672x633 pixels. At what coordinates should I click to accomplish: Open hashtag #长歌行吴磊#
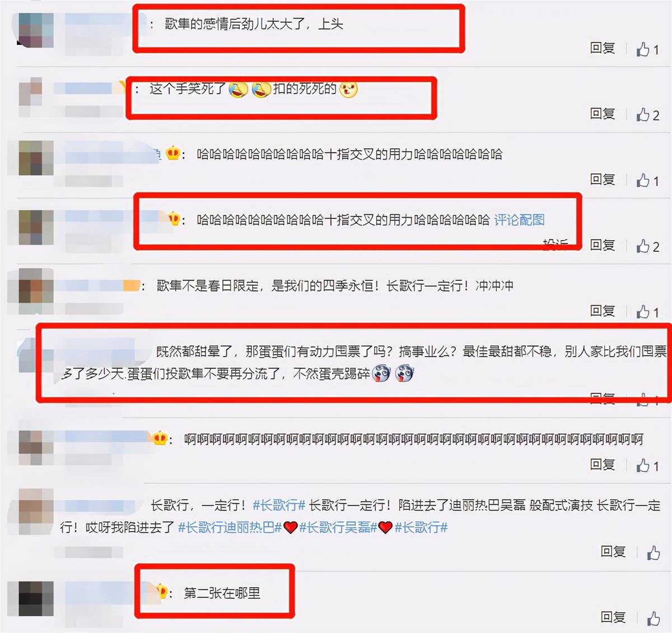point(338,527)
